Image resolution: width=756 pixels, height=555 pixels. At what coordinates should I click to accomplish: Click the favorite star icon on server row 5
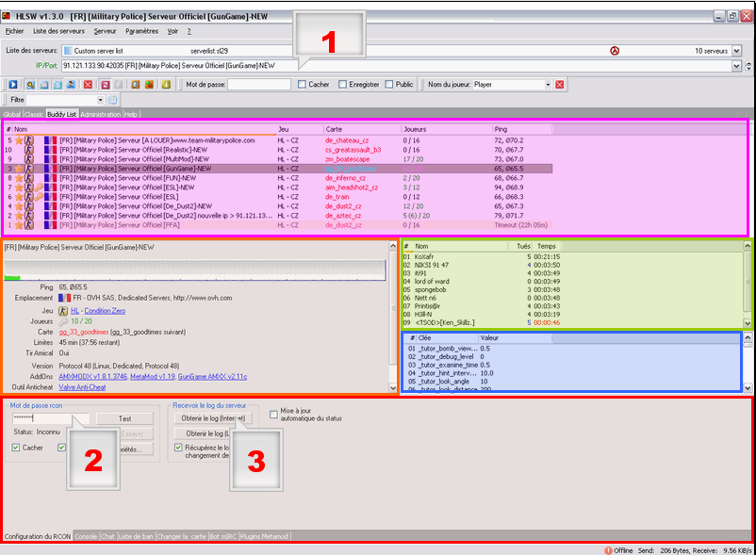(x=19, y=140)
